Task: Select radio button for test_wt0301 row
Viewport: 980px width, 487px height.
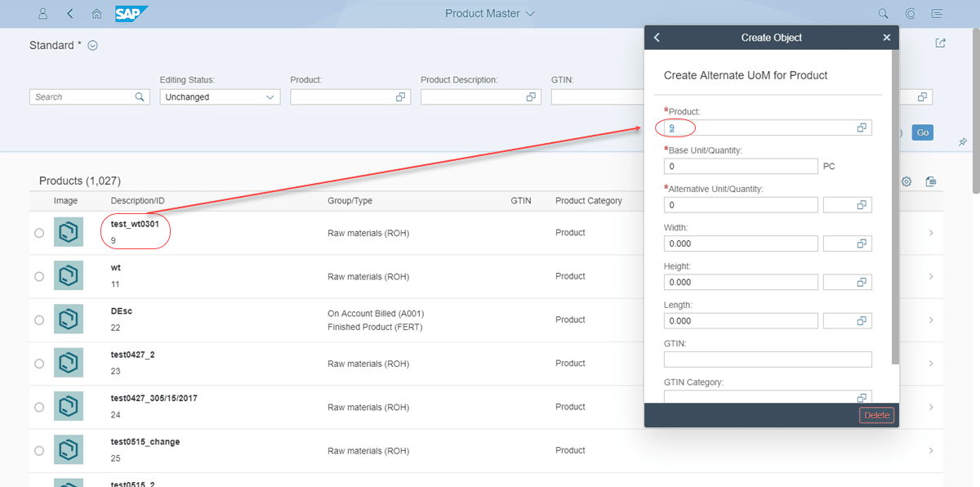Action: [39, 233]
